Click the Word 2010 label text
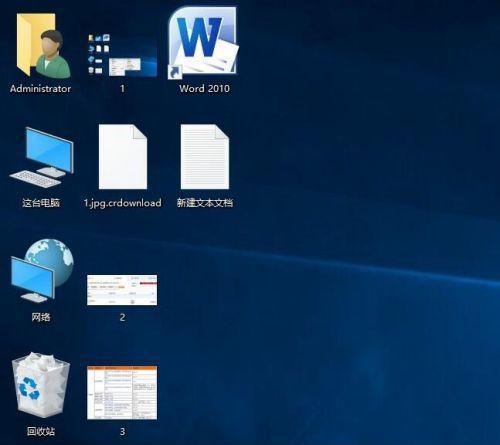The height and width of the screenshot is (445, 500). click(x=204, y=89)
